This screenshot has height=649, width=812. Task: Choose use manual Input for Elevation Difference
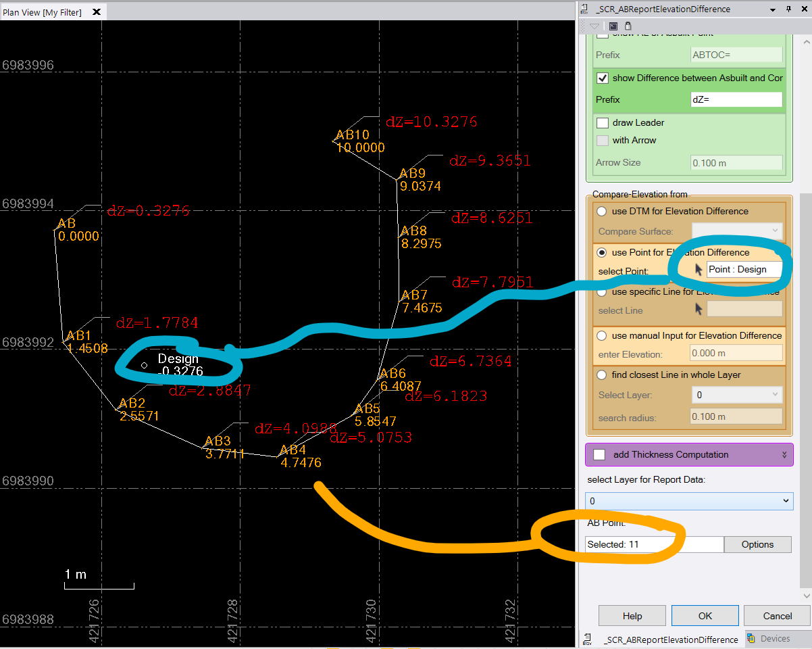pyautogui.click(x=601, y=336)
